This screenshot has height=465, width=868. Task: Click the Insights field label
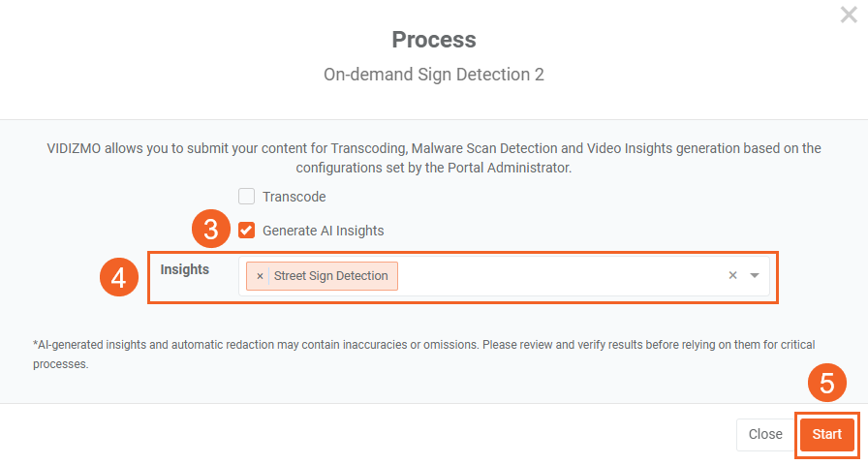click(185, 269)
